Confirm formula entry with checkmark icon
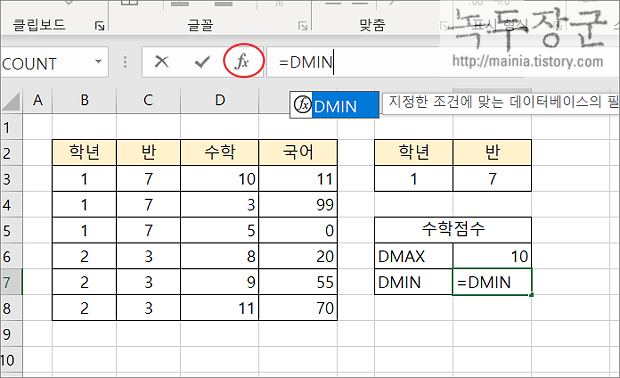Viewport: 620px width, 378px height. pos(202,62)
